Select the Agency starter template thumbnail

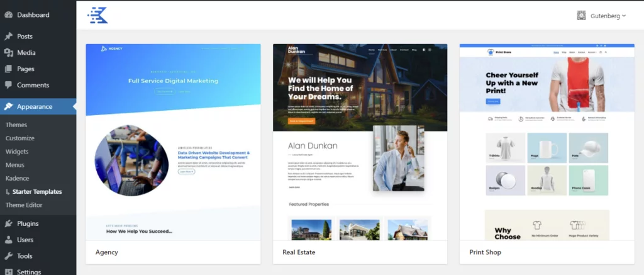[x=173, y=142]
